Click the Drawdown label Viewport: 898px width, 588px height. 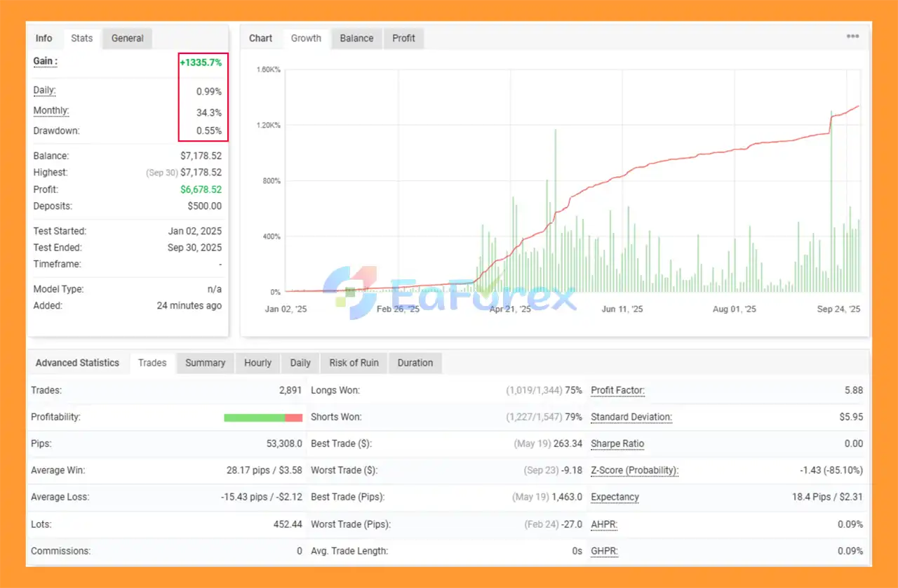(56, 131)
